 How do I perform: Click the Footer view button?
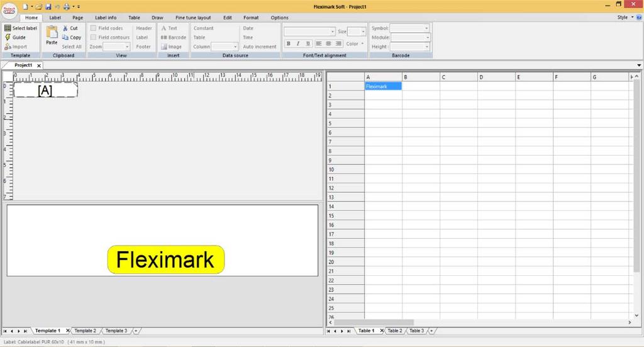click(143, 47)
